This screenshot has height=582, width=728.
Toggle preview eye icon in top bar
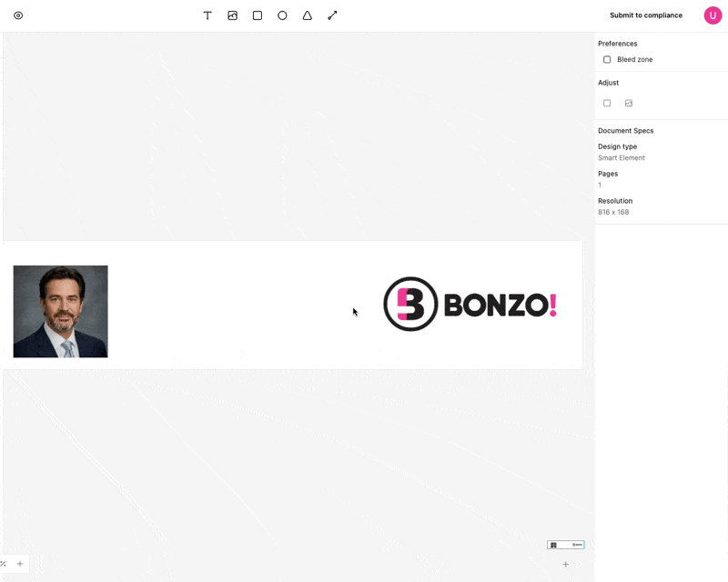[x=18, y=15]
